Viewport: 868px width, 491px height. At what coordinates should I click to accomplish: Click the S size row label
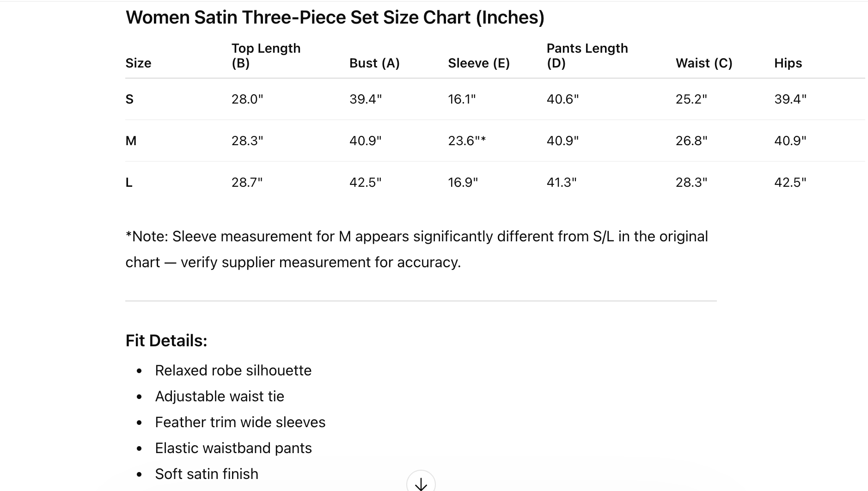(x=129, y=99)
